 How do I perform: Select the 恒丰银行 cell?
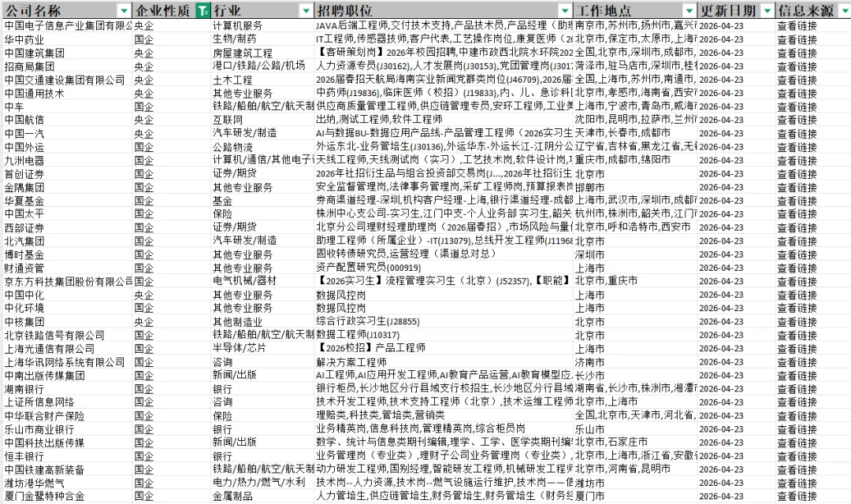[x=67, y=456]
